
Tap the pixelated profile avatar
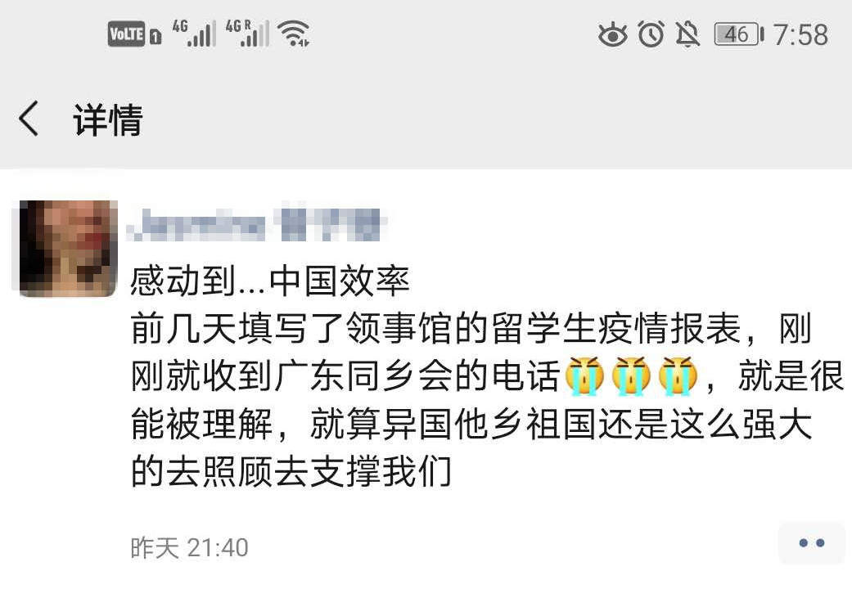69,248
